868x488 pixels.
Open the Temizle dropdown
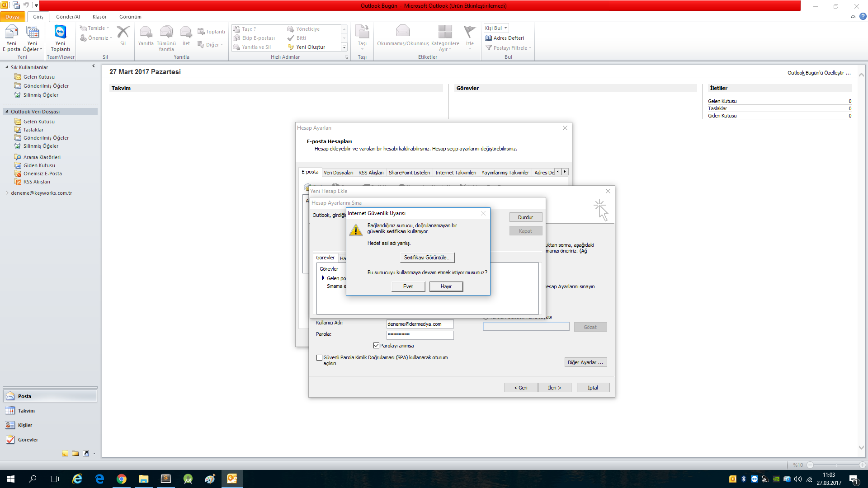[x=94, y=28]
